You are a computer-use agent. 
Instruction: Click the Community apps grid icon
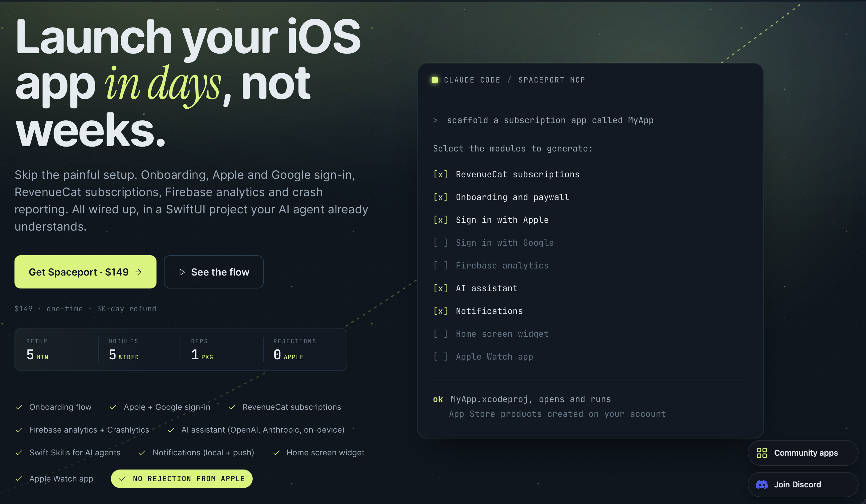click(762, 453)
